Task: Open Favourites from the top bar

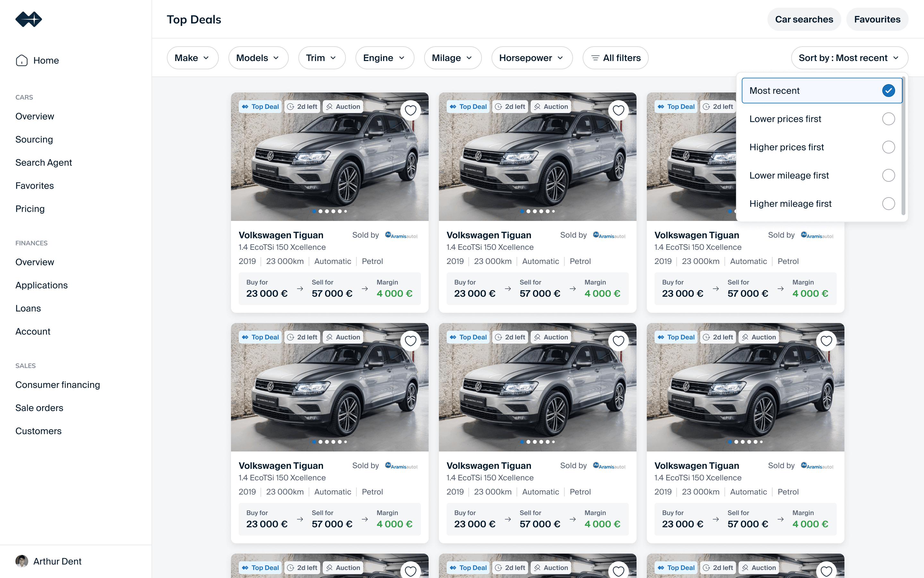Action: 877,19
